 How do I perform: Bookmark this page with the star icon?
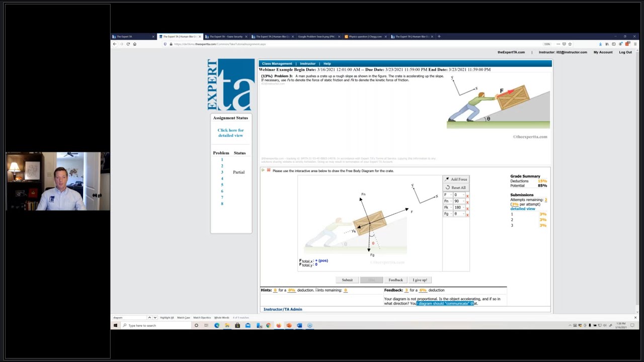570,44
